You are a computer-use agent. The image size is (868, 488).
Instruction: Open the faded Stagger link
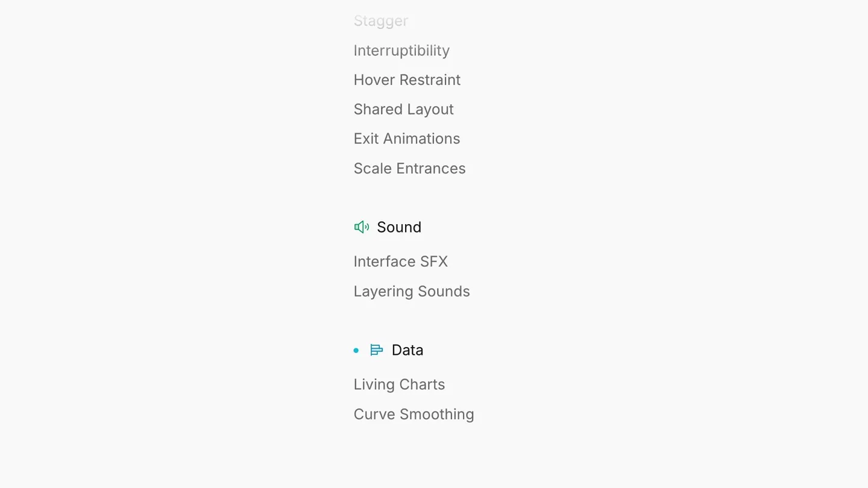381,21
